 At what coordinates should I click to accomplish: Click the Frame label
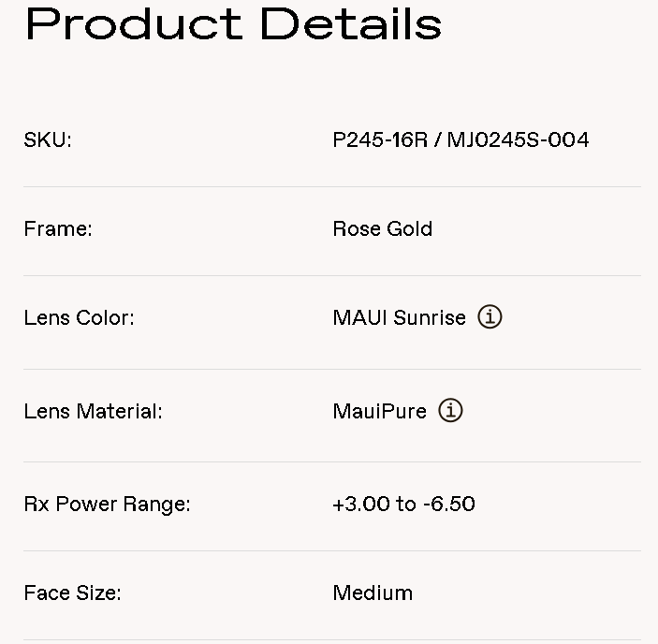click(58, 229)
